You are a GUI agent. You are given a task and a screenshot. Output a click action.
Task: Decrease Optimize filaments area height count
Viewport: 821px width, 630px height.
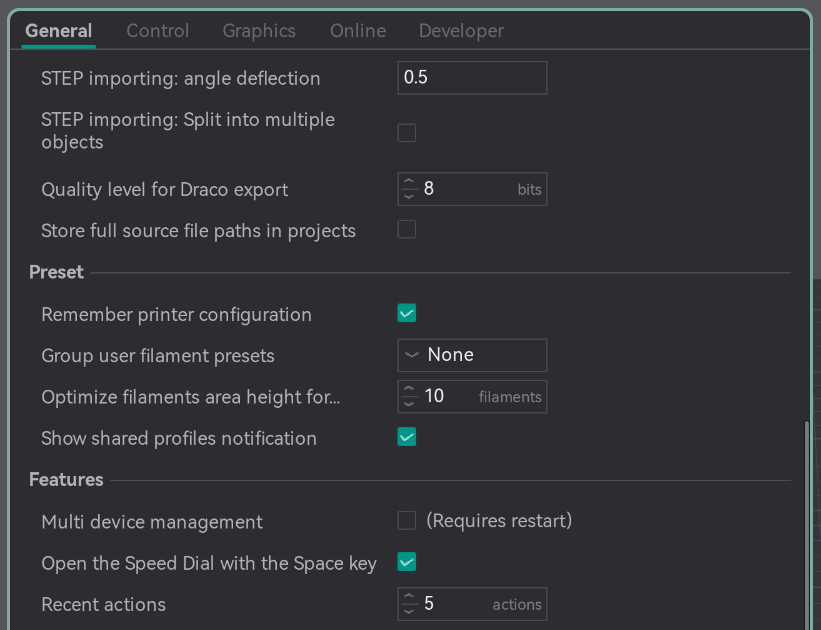click(409, 404)
